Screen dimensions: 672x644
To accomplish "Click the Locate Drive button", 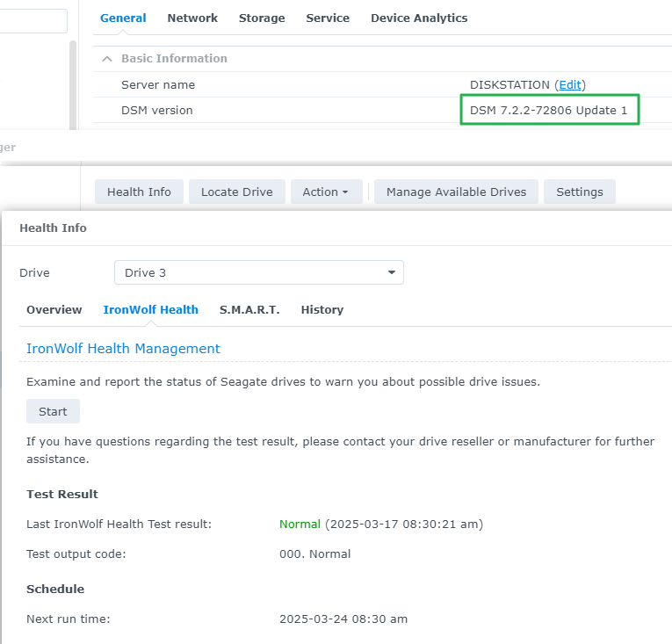I will tap(236, 192).
